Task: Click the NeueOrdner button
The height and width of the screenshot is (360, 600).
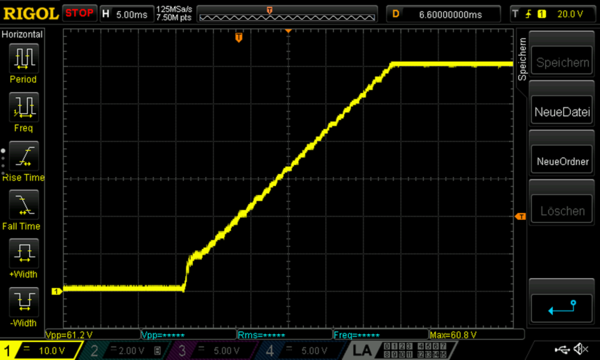Action: click(x=562, y=161)
